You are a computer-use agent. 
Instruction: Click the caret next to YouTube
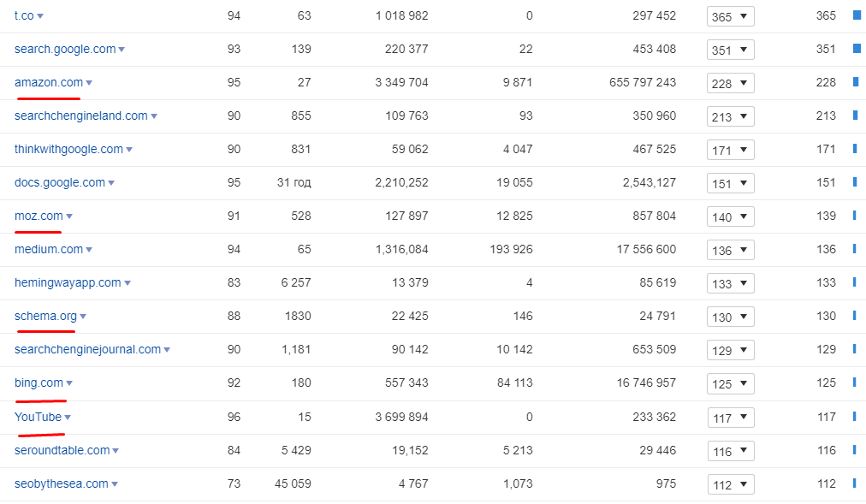pos(68,418)
